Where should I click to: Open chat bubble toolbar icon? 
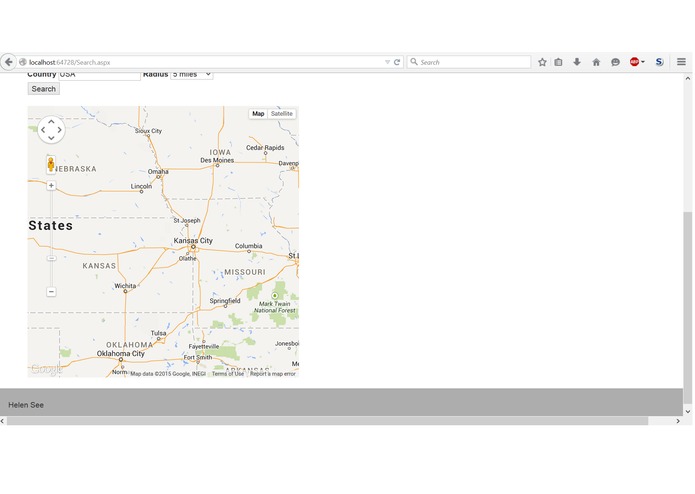coord(615,62)
